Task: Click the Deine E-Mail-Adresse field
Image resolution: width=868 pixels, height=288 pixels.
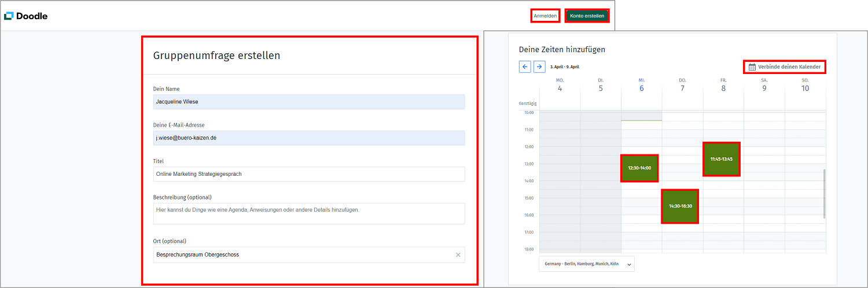Action: (x=309, y=138)
